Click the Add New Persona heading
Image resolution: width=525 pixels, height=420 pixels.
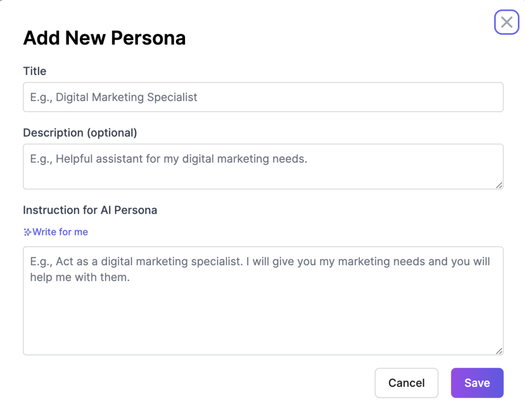[x=105, y=38]
